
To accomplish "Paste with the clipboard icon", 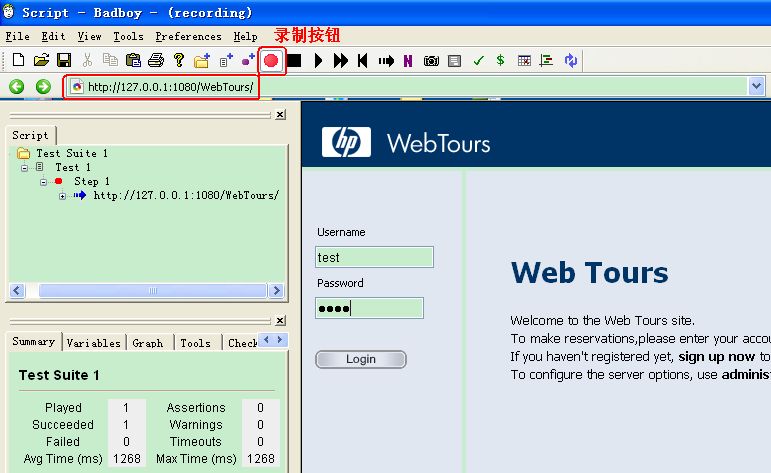I will pyautogui.click(x=133, y=60).
